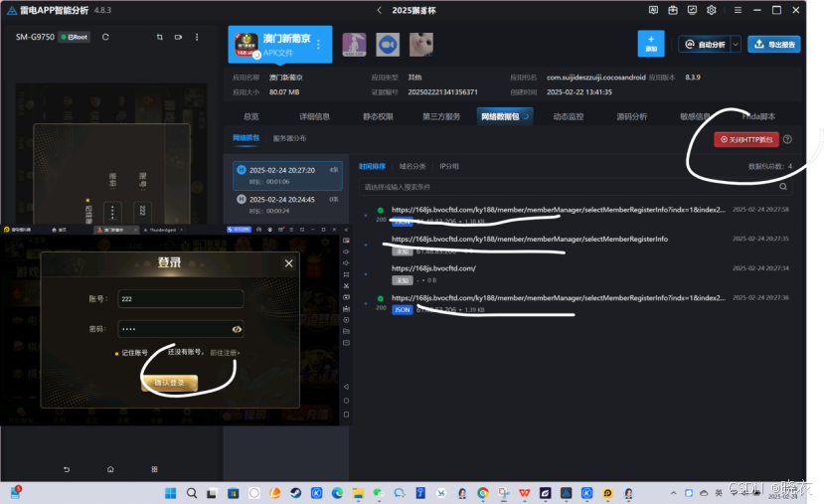Open the Windows Start menu

(171, 493)
